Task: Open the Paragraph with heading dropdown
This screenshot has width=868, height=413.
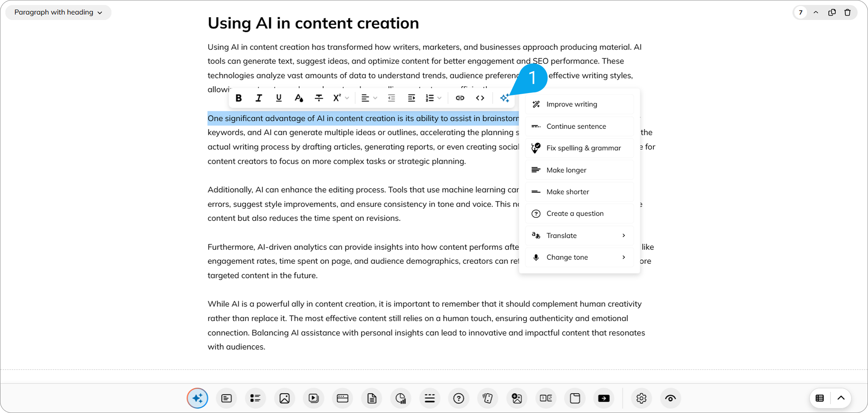Action: tap(58, 12)
